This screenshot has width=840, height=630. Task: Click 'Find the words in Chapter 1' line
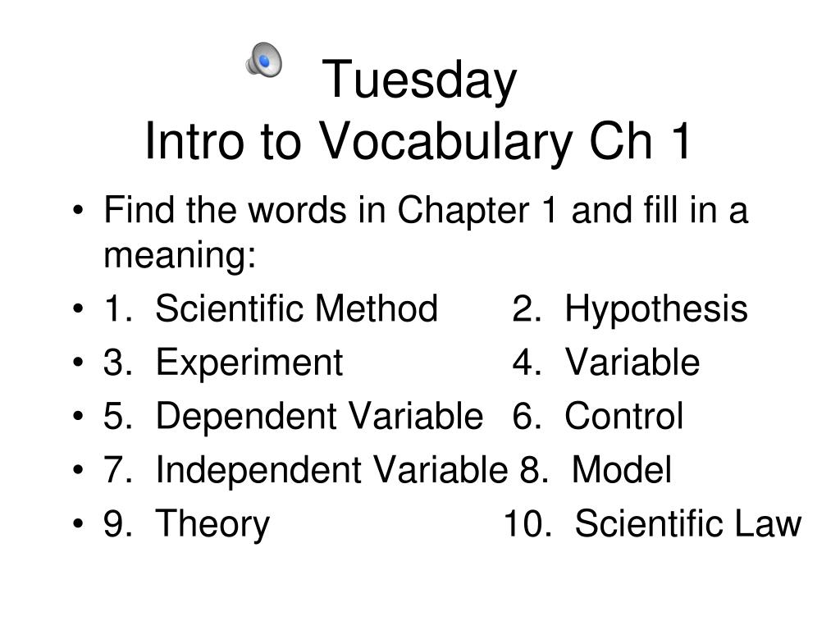click(x=426, y=209)
